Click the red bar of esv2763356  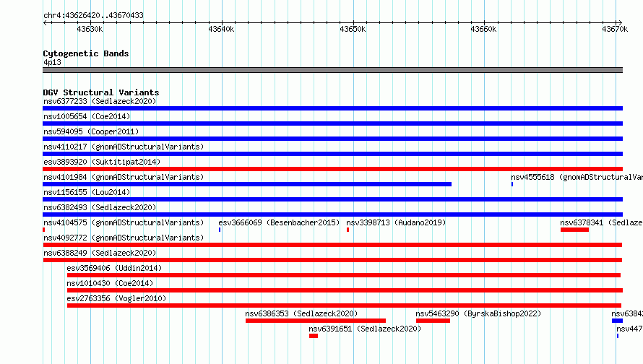[344, 305]
